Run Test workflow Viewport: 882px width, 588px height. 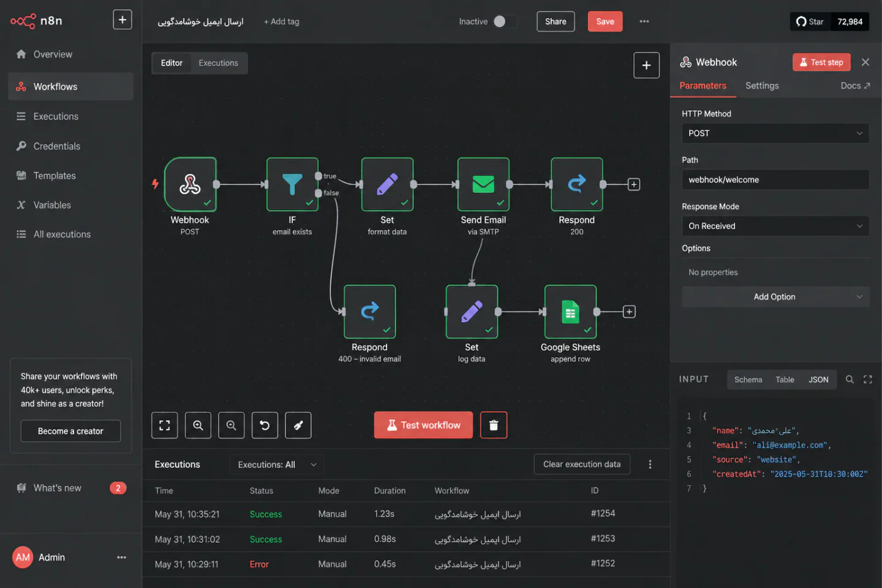click(x=423, y=425)
